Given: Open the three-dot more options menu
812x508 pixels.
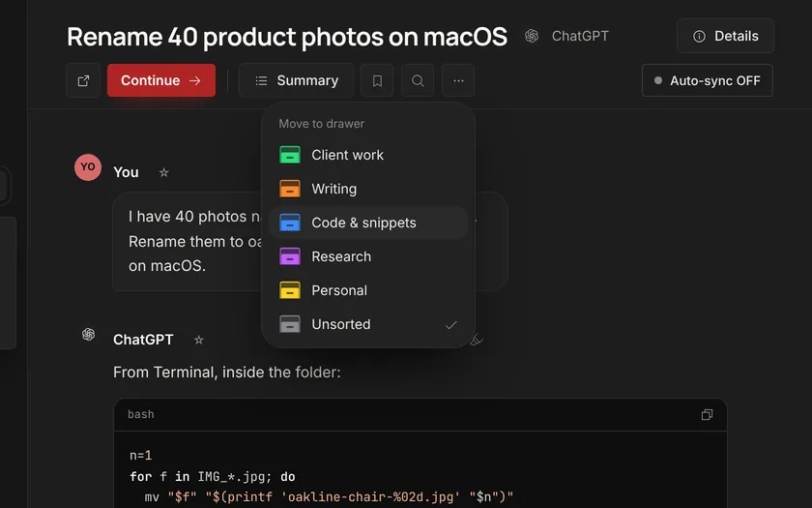Looking at the screenshot, I should point(458,81).
